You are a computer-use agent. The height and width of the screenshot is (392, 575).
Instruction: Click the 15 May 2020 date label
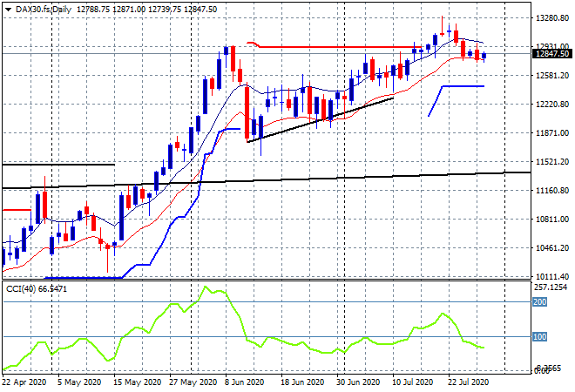(137, 382)
